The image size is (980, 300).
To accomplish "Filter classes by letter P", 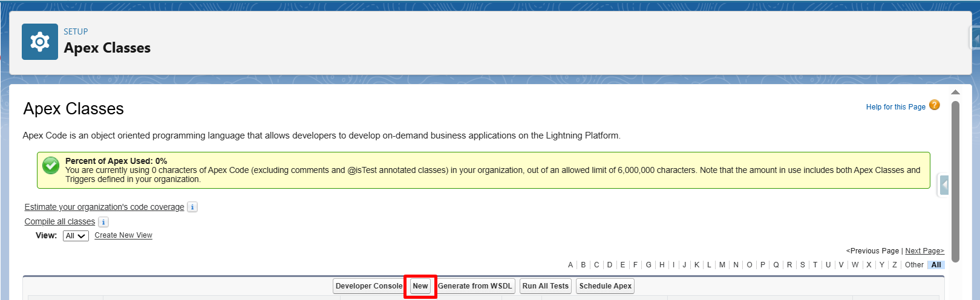I will point(763,265).
